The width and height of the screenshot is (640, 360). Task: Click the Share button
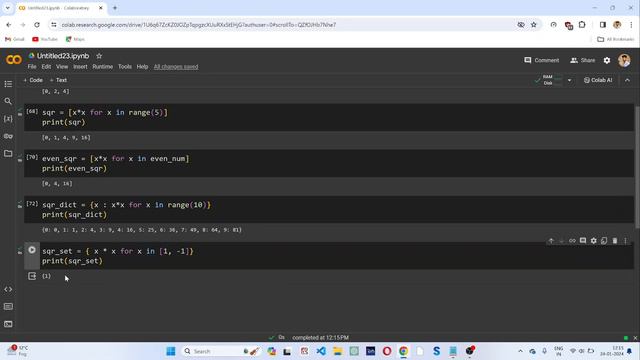[582, 60]
